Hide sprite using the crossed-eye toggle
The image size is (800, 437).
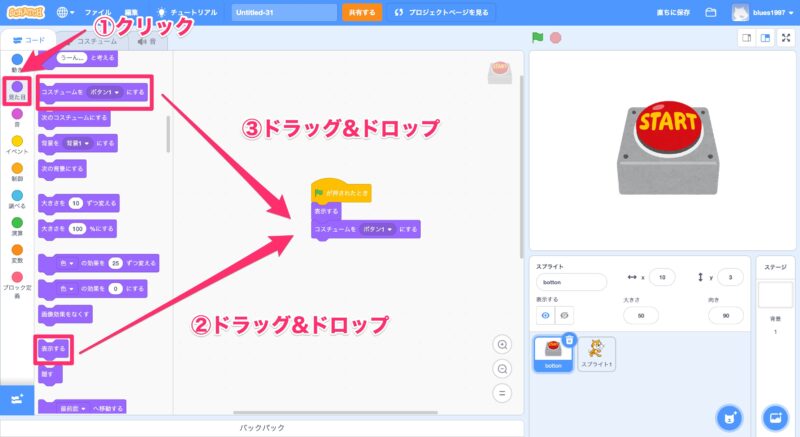point(564,315)
